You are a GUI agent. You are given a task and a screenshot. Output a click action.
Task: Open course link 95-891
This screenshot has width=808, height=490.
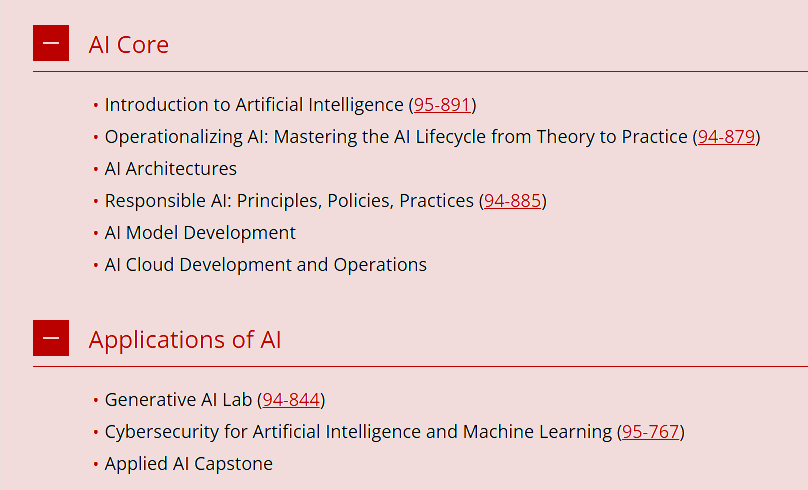442,105
